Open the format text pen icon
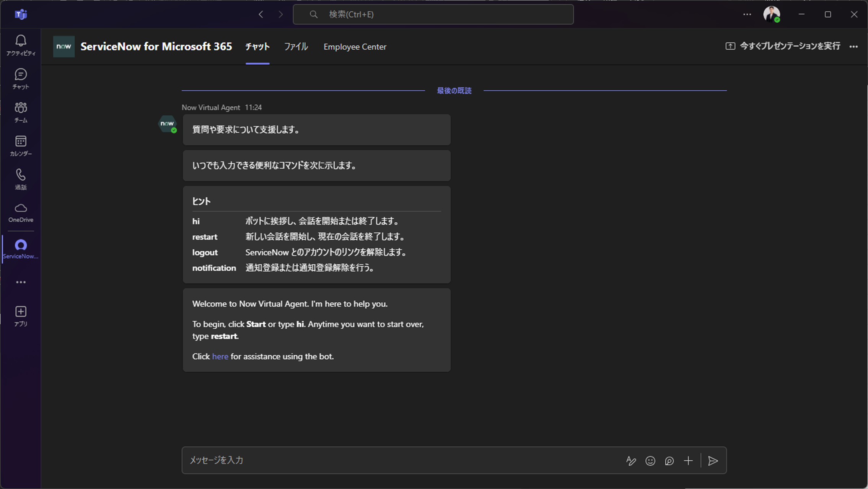 (x=631, y=461)
